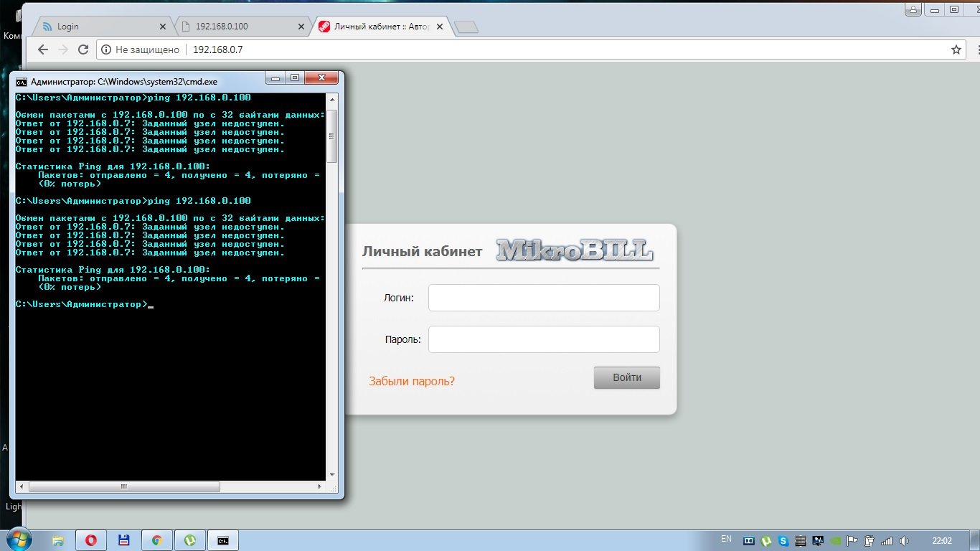Open the volume control in the tray
Viewport: 980px width, 551px height.
tap(904, 541)
